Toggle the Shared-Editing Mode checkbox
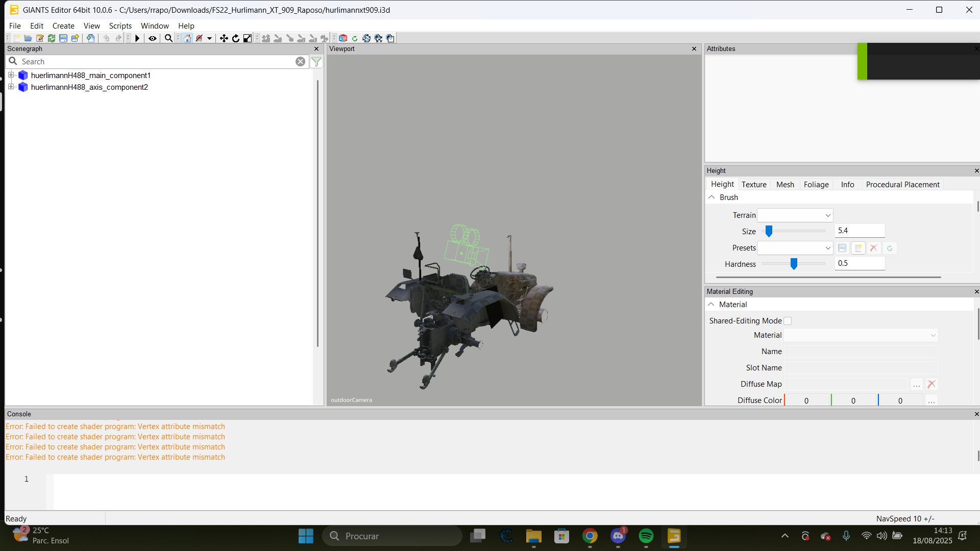Screen dimensions: 980x551 pos(788,321)
